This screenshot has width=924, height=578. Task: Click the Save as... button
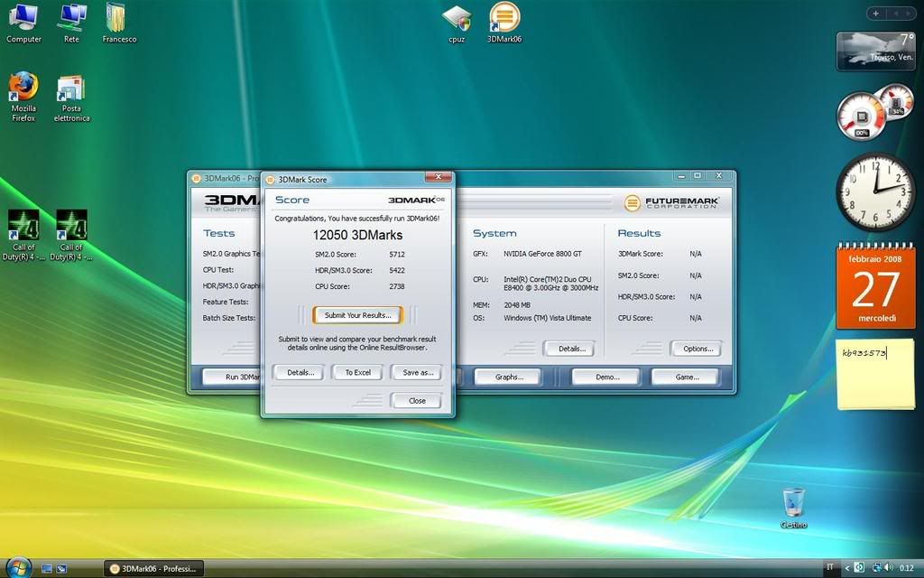coord(416,372)
